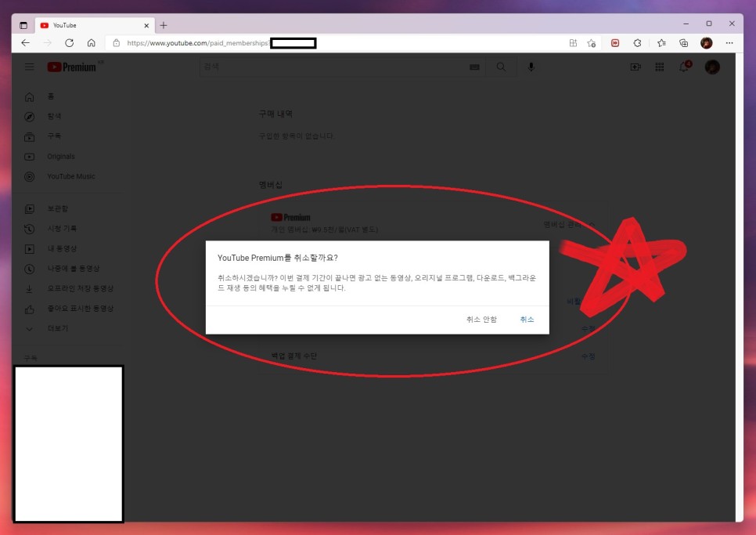Open the tab actions menu icon
Screen dimensions: 756x535
coord(23,25)
